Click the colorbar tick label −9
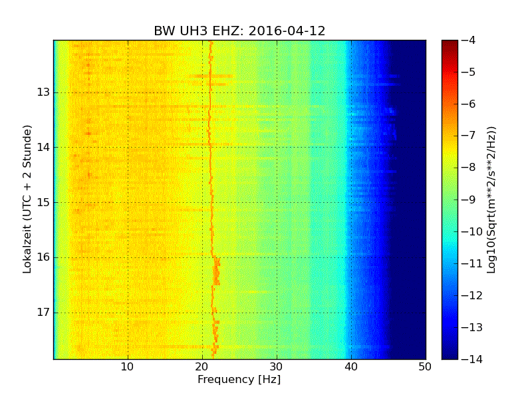 point(469,199)
